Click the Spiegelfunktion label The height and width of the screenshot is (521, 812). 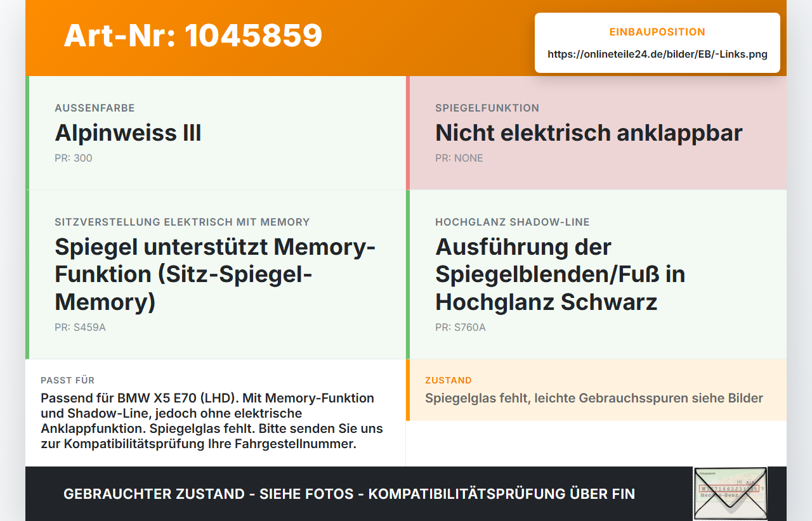487,108
